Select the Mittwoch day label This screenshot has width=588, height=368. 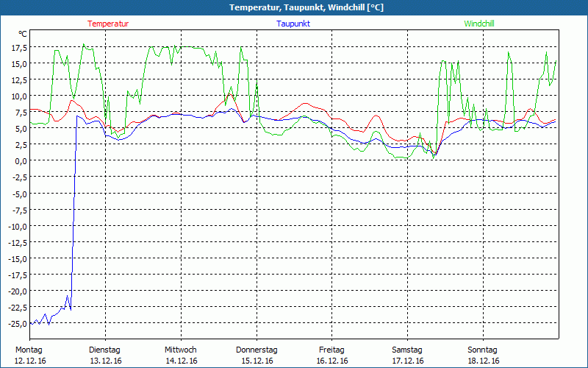click(x=181, y=350)
